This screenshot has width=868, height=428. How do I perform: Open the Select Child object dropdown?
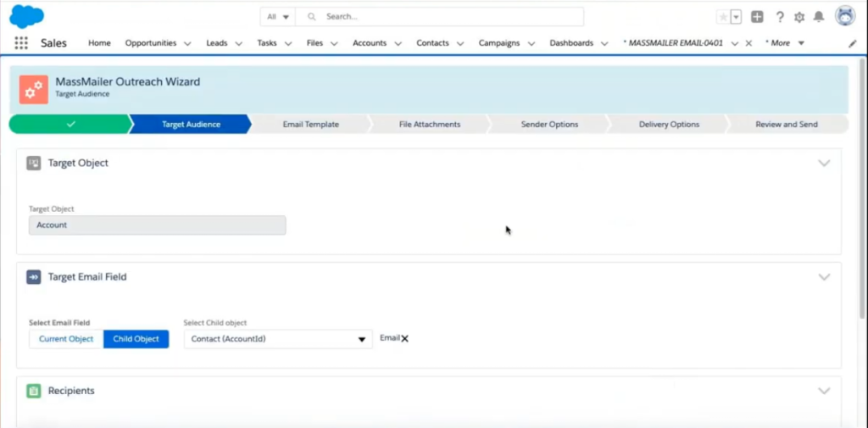pyautogui.click(x=278, y=339)
